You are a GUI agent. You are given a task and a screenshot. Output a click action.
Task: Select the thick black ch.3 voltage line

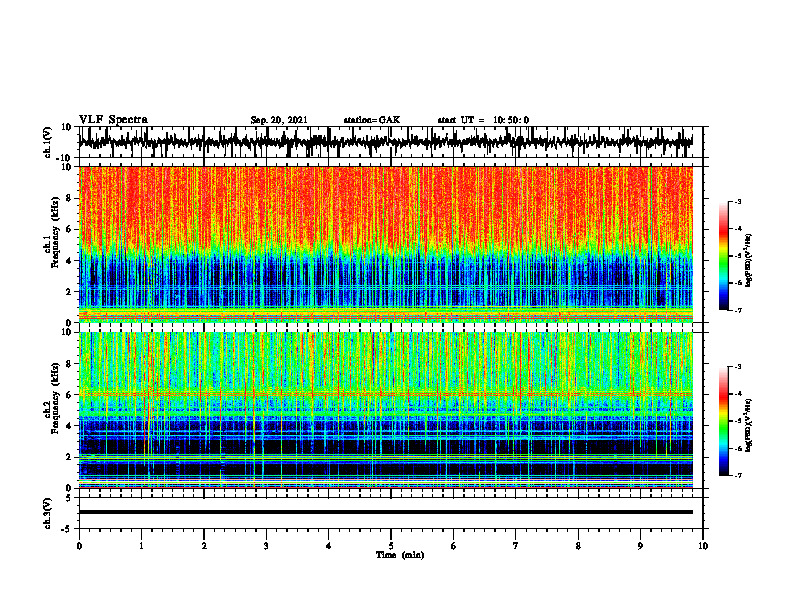(x=385, y=512)
